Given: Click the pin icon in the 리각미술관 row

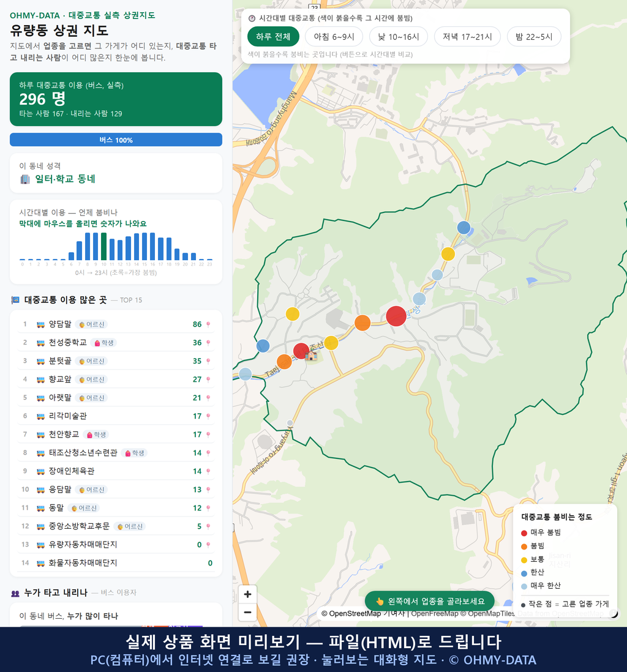Looking at the screenshot, I should 208,416.
